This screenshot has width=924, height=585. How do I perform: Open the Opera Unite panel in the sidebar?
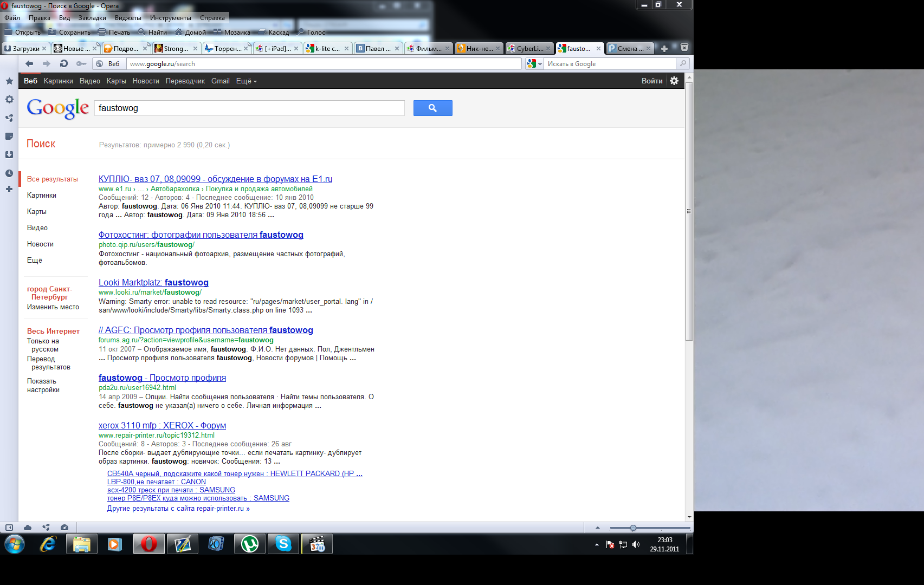(x=9, y=118)
